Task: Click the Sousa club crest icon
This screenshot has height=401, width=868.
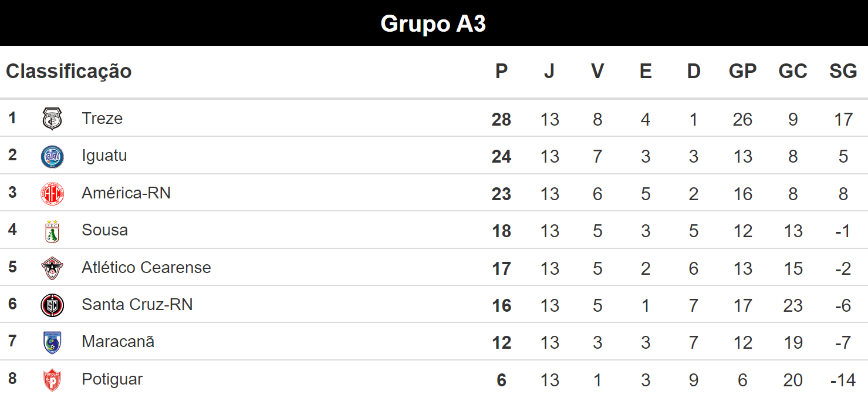Action: (x=52, y=231)
